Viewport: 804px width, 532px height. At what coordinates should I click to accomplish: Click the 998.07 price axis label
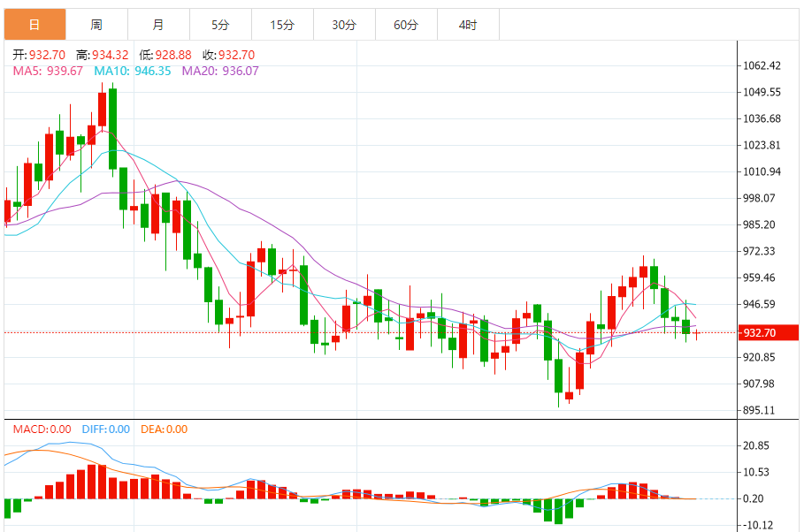click(760, 198)
